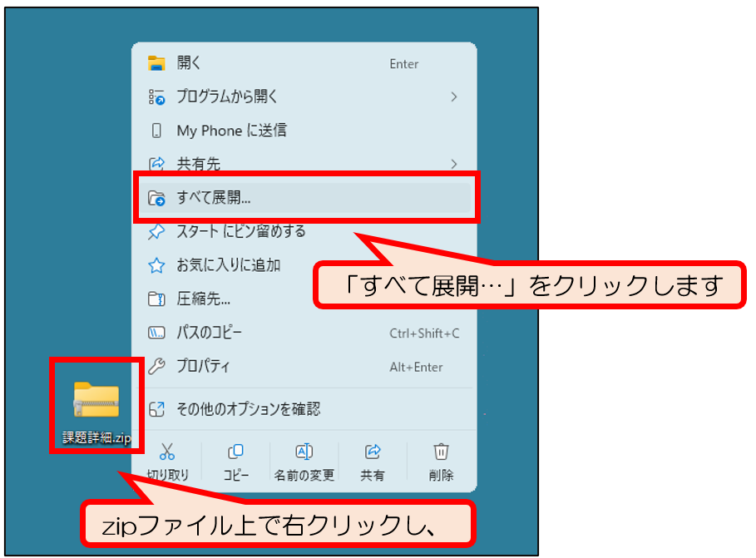Expand the 共有先 submenu chevron
The height and width of the screenshot is (558, 756).
(454, 163)
